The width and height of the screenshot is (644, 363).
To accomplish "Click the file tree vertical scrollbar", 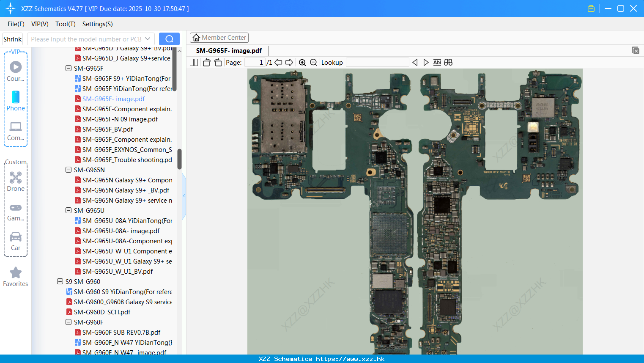I will click(179, 158).
